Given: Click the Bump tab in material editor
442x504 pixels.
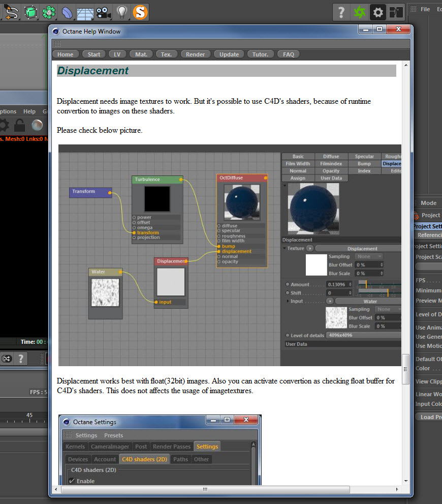Looking at the screenshot, I should coord(364,164).
